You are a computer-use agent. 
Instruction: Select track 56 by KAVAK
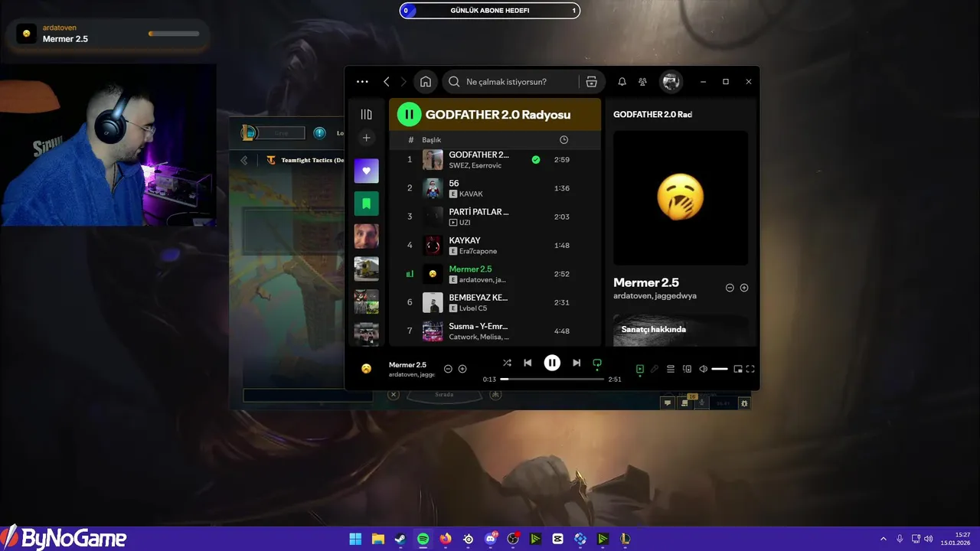click(x=495, y=188)
